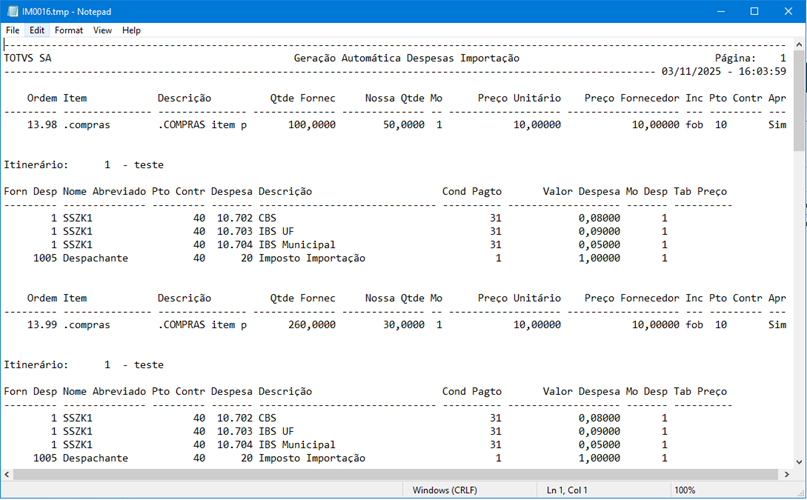Click first 'Tab Preço' column header
This screenshot has width=807, height=500.
(700, 192)
